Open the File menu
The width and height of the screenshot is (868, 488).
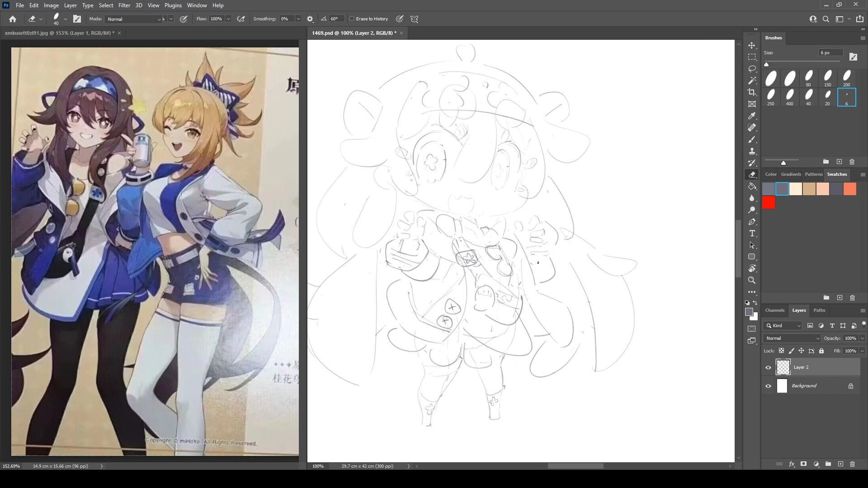coord(20,5)
